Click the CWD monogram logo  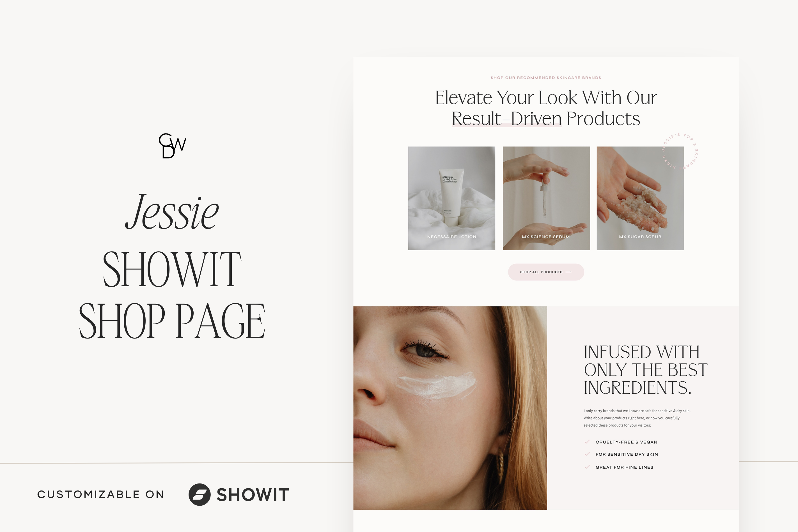tap(173, 146)
